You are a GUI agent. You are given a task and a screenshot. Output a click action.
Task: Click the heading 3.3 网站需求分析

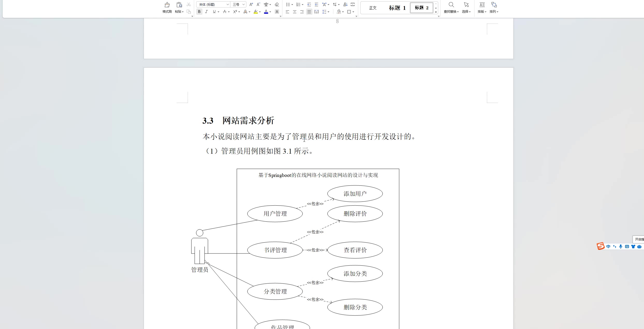click(238, 121)
